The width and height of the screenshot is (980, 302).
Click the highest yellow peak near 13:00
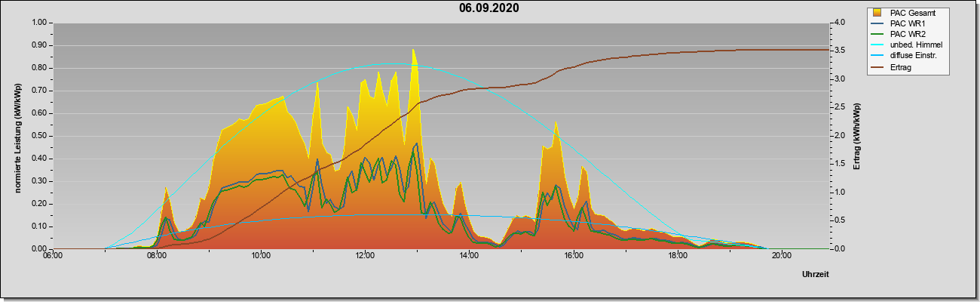413,51
